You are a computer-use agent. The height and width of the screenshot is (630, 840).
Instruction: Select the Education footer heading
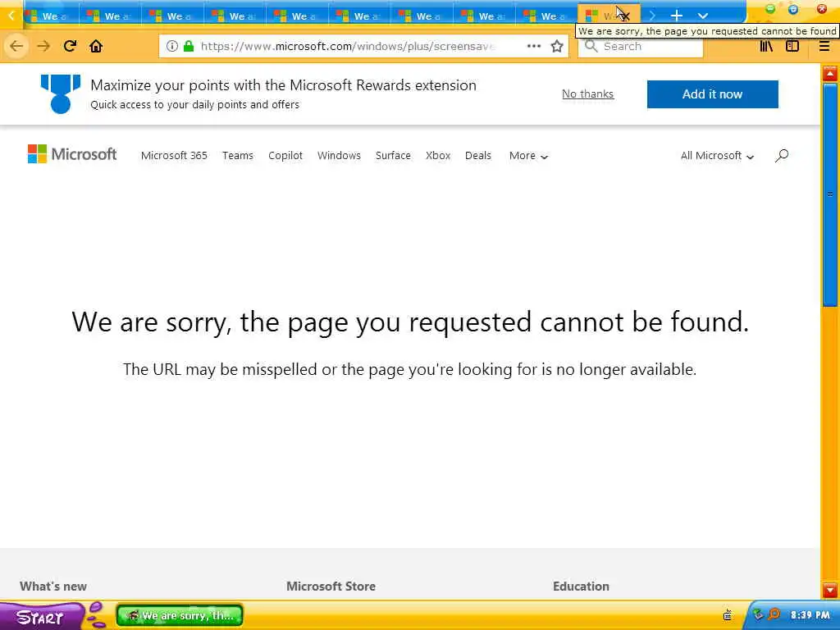582,586
